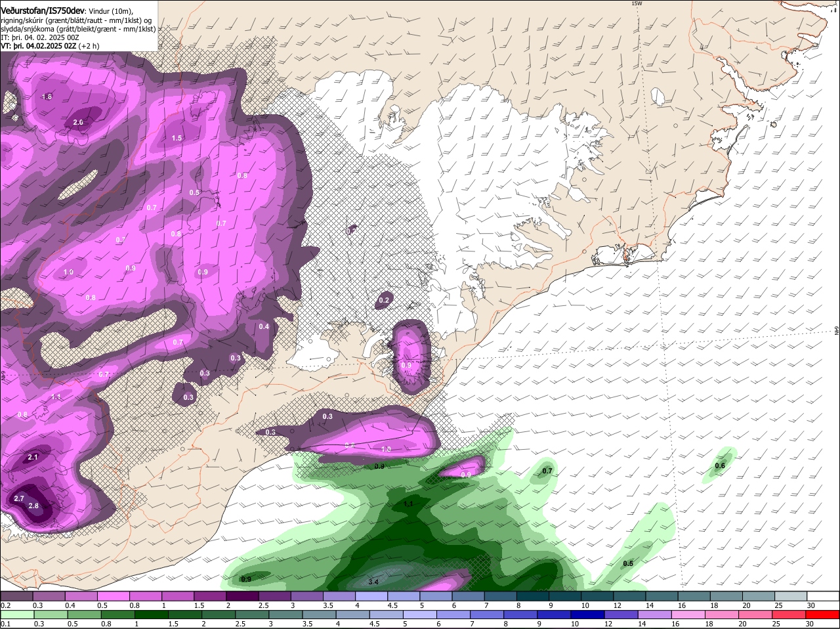This screenshot has height=629, width=840.
Task: Select the darkest purple swatch between 2 and 2.5
Action: click(x=242, y=596)
